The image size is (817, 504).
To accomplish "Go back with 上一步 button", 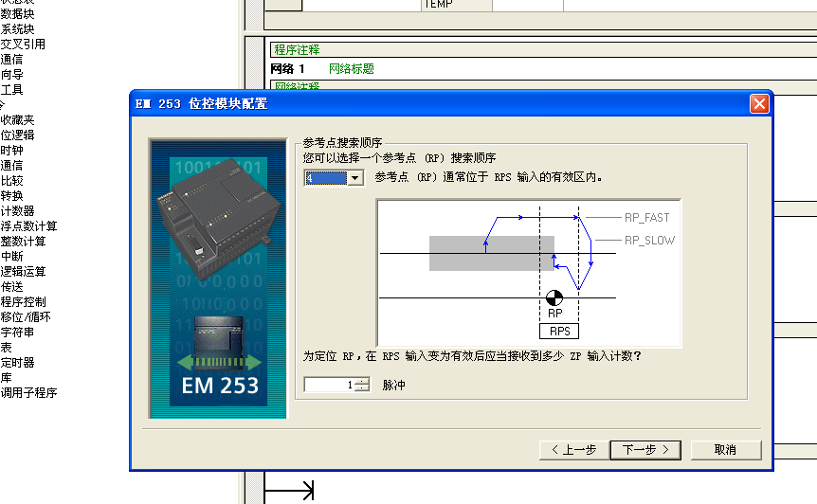I will tap(574, 450).
